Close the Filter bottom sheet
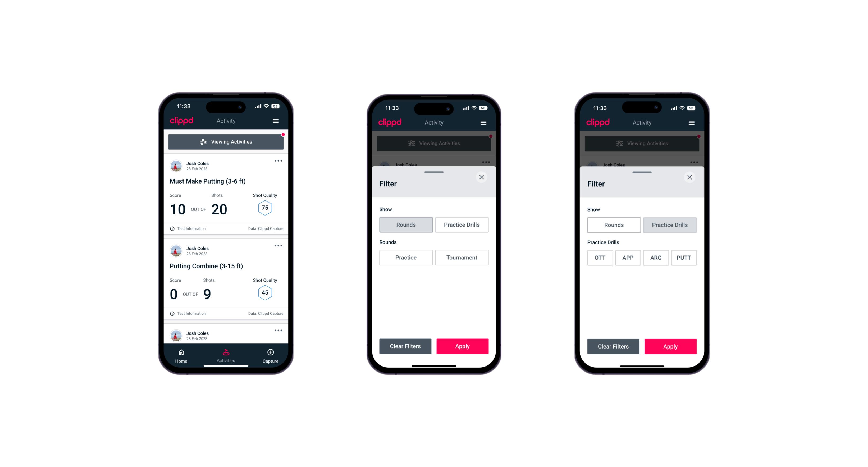This screenshot has width=868, height=467. point(483,177)
